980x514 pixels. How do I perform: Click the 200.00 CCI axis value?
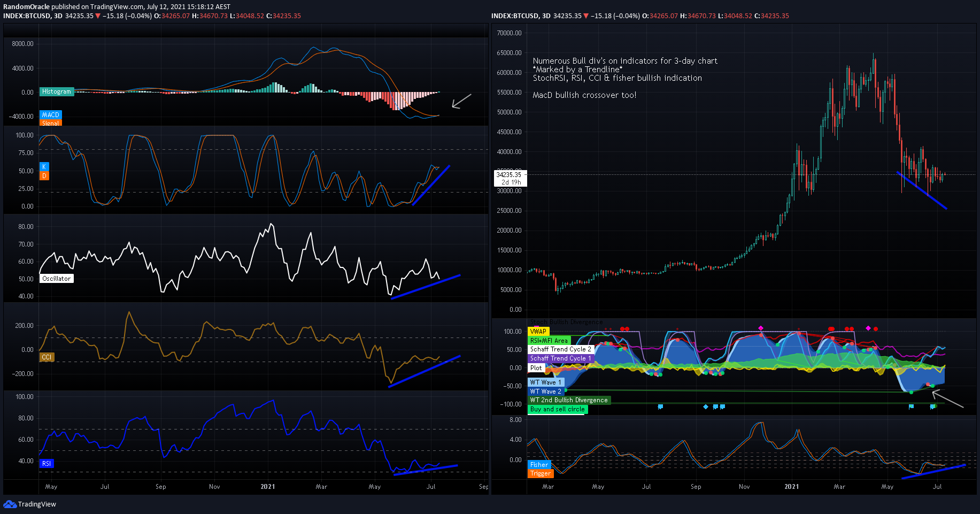24,325
